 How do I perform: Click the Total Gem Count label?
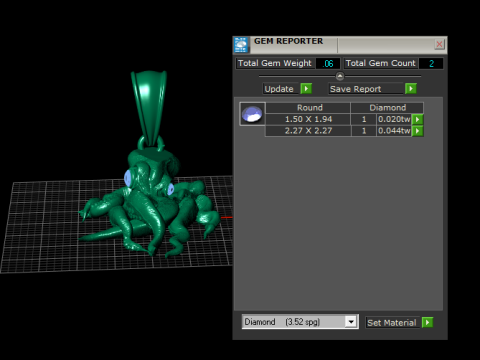pos(381,63)
